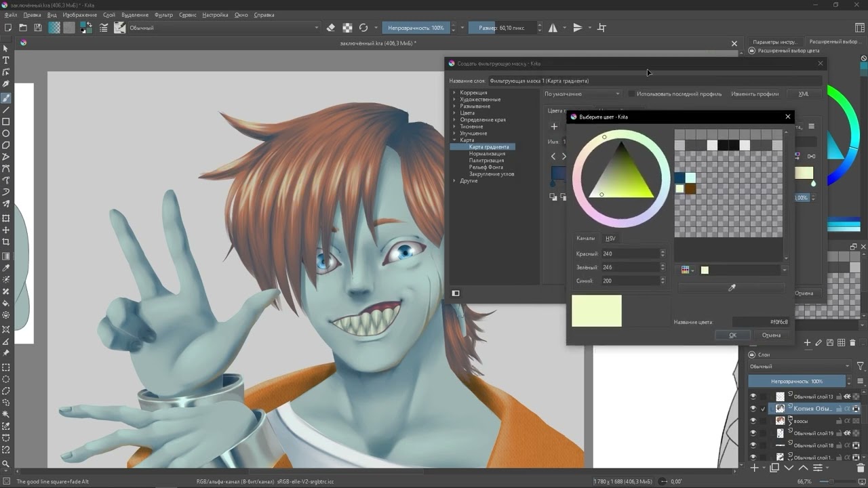
Task: Create a new document from the toolbar
Action: pyautogui.click(x=7, y=28)
